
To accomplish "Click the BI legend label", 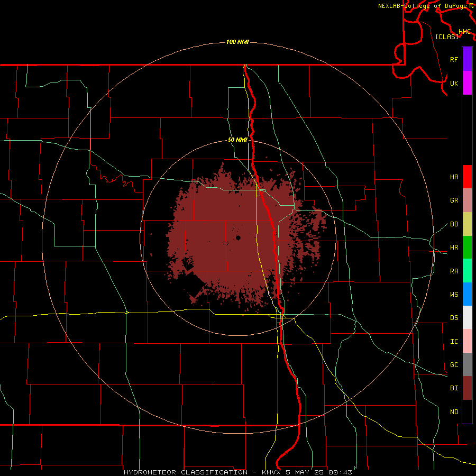I will point(454,388).
